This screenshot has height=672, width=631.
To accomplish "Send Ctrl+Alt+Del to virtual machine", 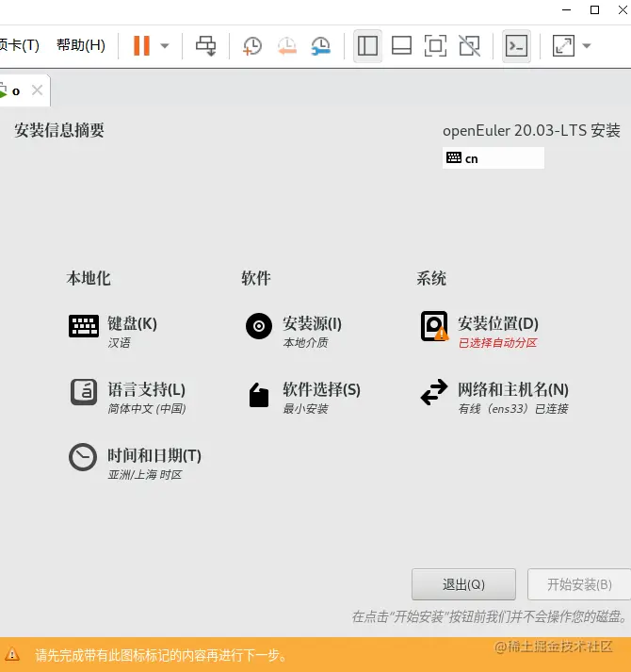I will 206,45.
